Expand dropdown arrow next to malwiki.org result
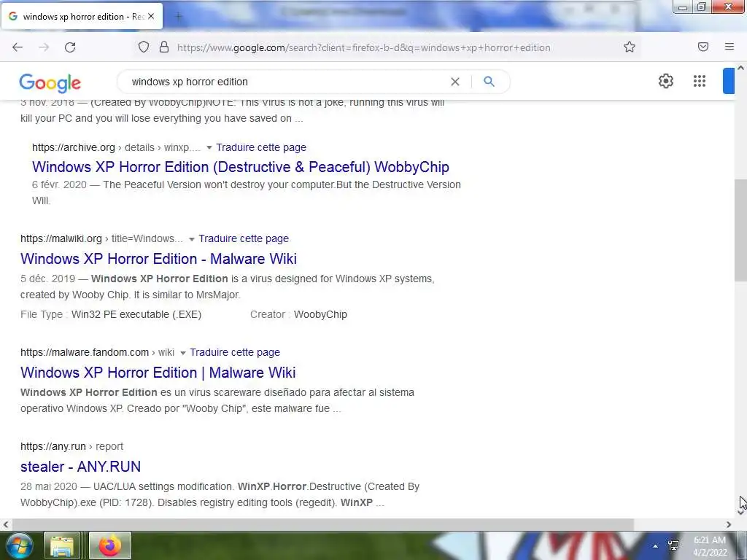Image resolution: width=747 pixels, height=560 pixels. [x=192, y=239]
